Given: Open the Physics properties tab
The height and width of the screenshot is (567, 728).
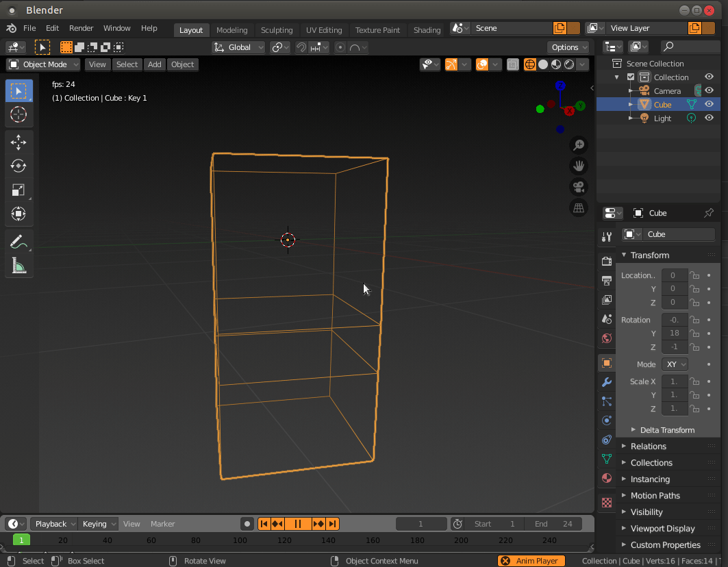Looking at the screenshot, I should pyautogui.click(x=606, y=420).
